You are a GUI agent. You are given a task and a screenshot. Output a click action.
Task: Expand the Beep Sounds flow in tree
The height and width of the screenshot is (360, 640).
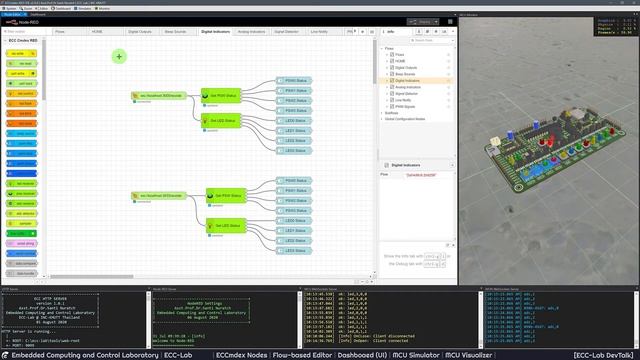click(387, 74)
